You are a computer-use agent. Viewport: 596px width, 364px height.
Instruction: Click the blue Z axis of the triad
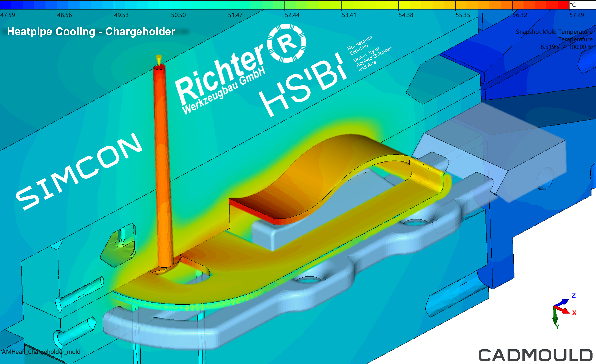click(562, 302)
